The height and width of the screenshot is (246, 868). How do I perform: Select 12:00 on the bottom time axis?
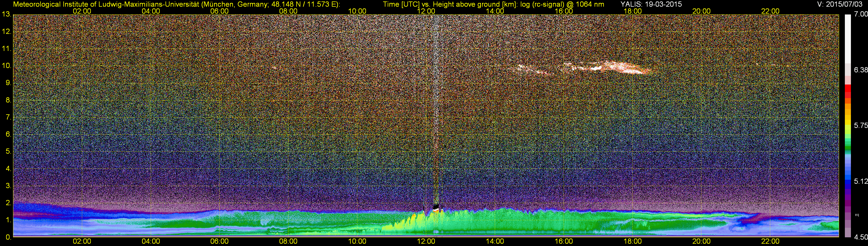click(x=426, y=241)
